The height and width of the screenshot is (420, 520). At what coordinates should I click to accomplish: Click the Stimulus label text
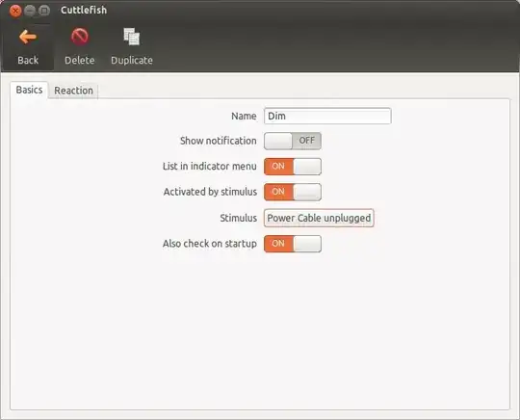point(239,218)
